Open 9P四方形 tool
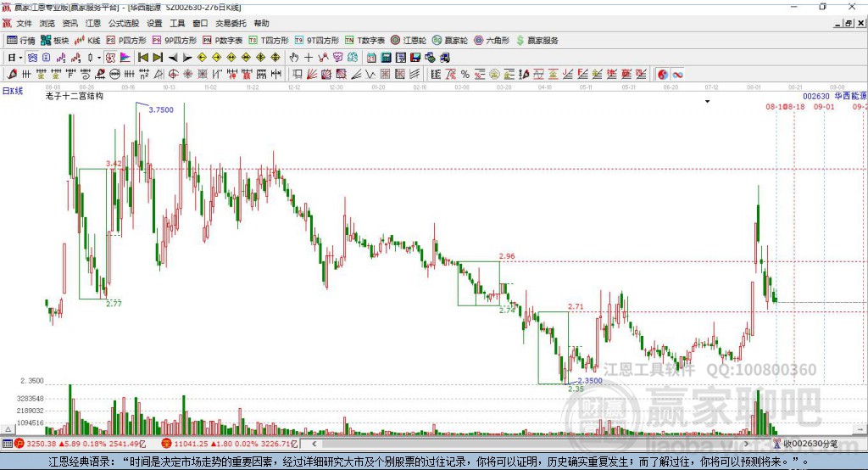This screenshot has width=868, height=470. point(175,41)
